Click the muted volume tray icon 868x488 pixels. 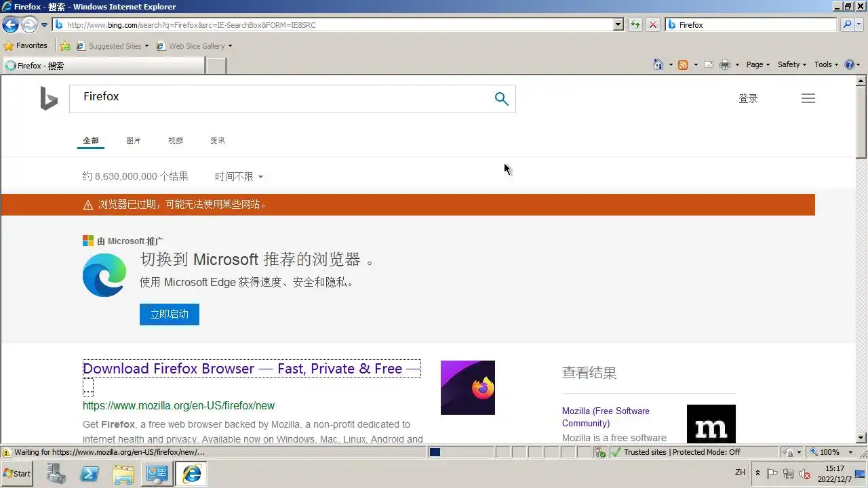pos(805,474)
